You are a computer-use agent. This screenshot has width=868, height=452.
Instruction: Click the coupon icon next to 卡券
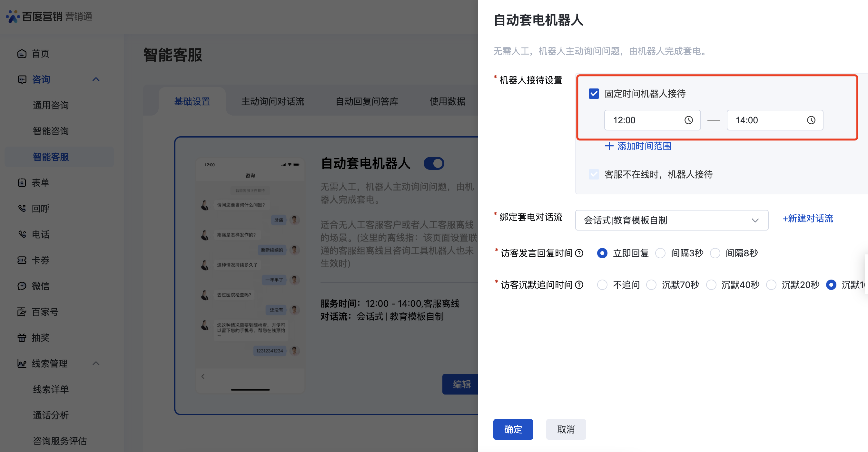22,260
